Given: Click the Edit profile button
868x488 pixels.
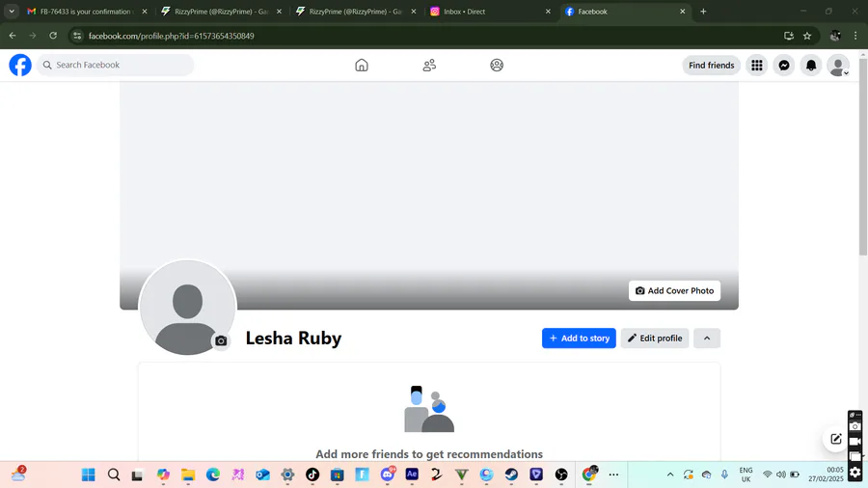Looking at the screenshot, I should pos(654,339).
